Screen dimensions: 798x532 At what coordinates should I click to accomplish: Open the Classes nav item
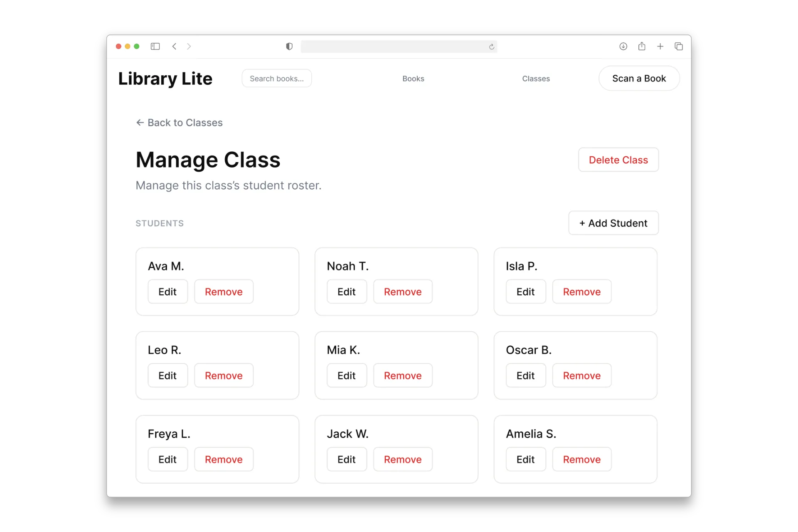pos(536,79)
